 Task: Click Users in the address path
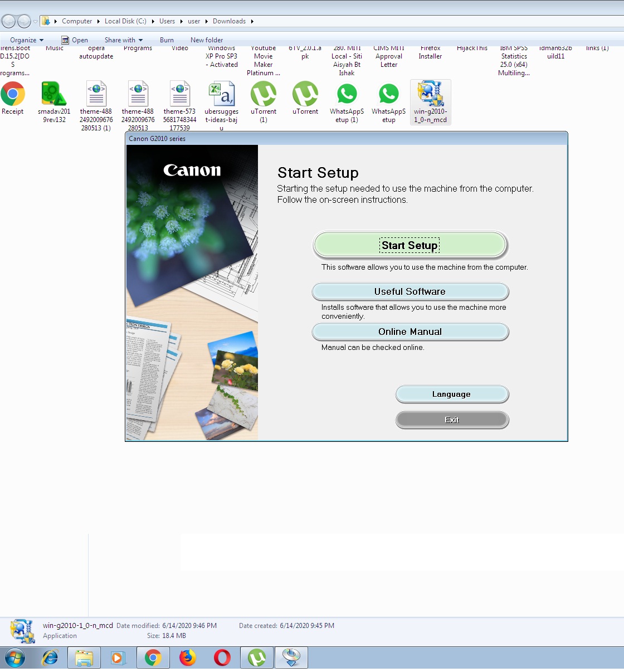click(x=167, y=21)
